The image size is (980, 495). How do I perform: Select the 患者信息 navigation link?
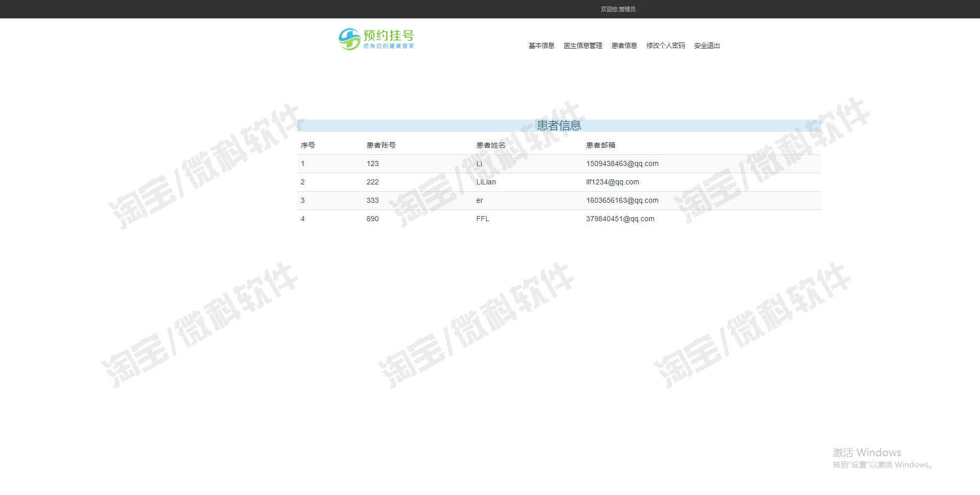(x=624, y=45)
